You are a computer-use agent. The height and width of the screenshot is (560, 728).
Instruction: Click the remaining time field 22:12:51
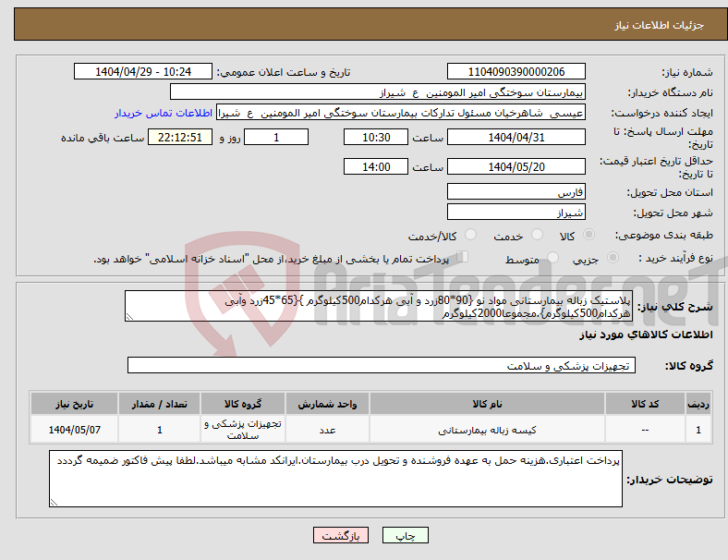pos(180,137)
